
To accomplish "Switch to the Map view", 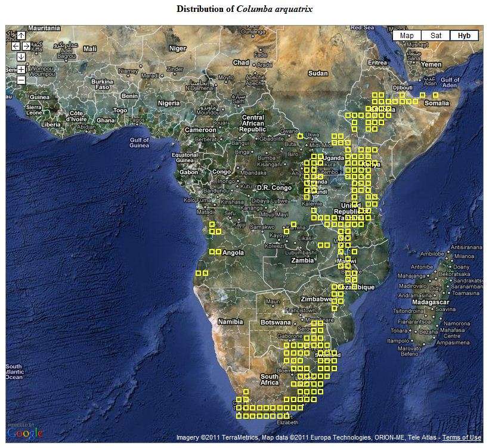I will (x=407, y=36).
